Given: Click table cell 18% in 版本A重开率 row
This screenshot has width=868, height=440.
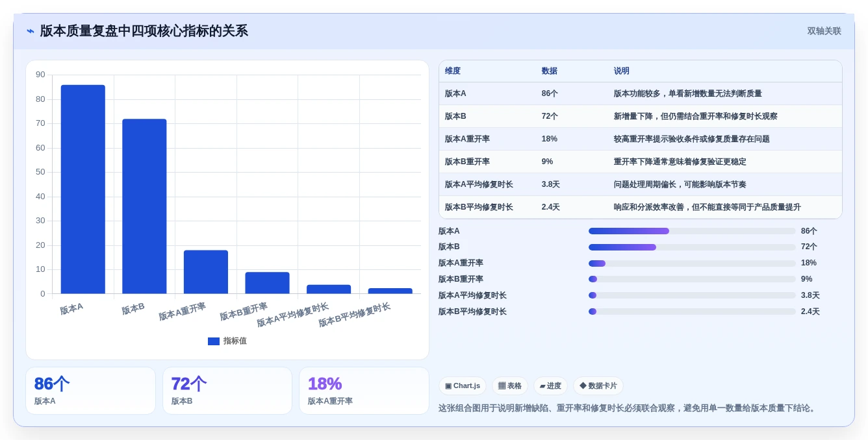Looking at the screenshot, I should point(550,139).
